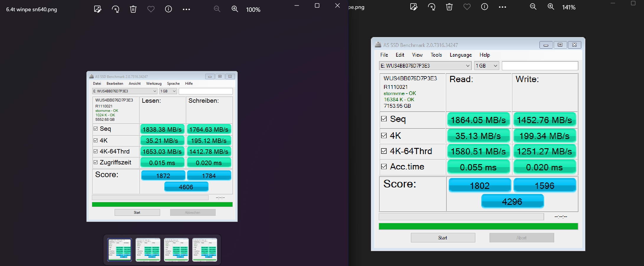Open File menu in English benchmark
This screenshot has height=266, width=644.
(x=384, y=55)
